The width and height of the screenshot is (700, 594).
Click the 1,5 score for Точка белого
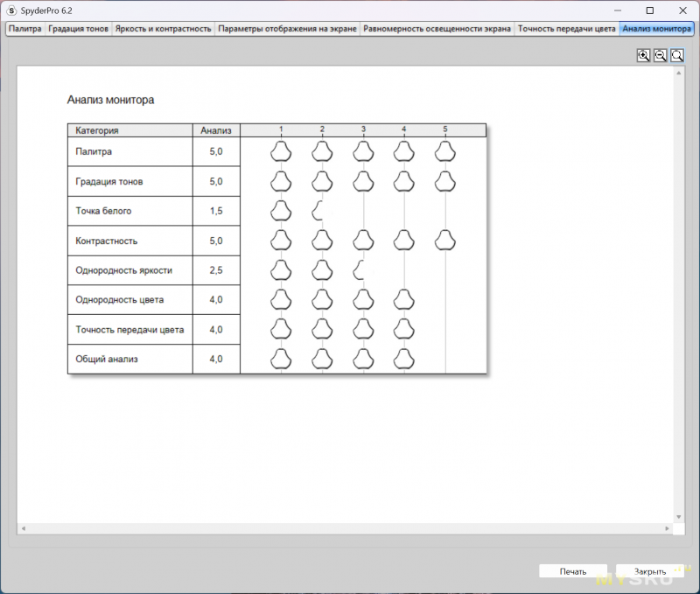point(216,211)
